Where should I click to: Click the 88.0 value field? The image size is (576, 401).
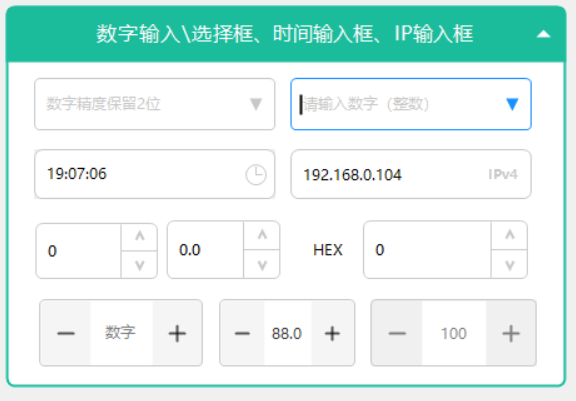point(288,333)
